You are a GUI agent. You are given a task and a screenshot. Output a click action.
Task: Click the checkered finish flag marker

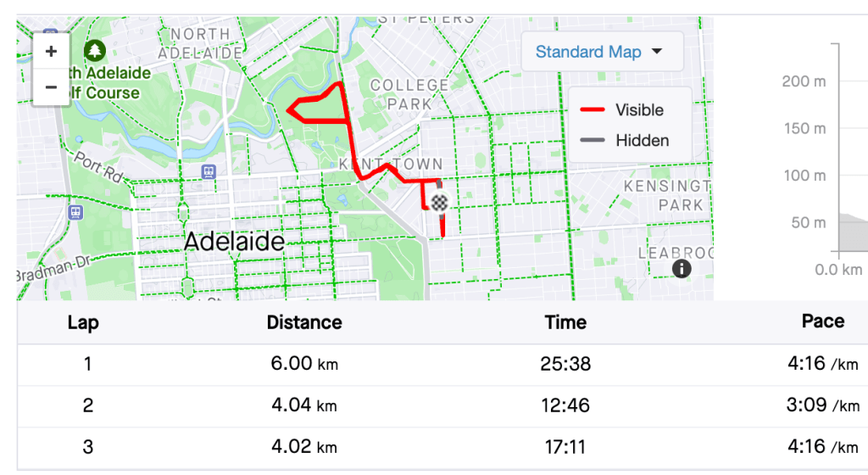[x=439, y=203]
